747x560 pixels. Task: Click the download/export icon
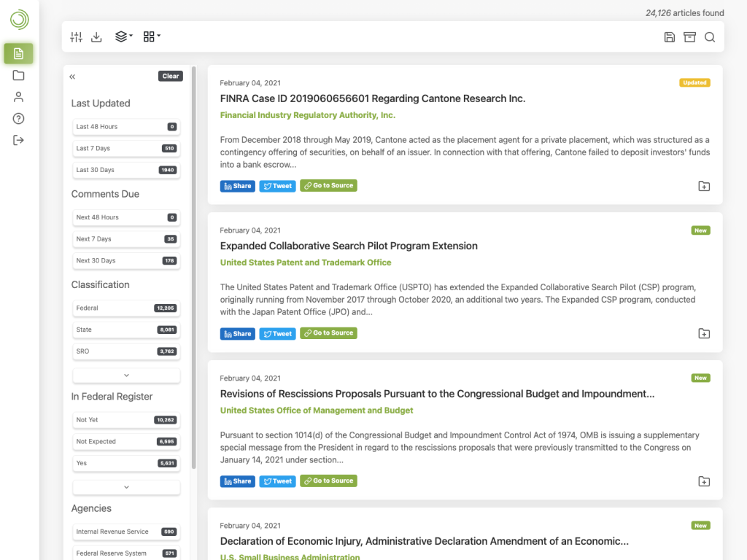pos(96,36)
